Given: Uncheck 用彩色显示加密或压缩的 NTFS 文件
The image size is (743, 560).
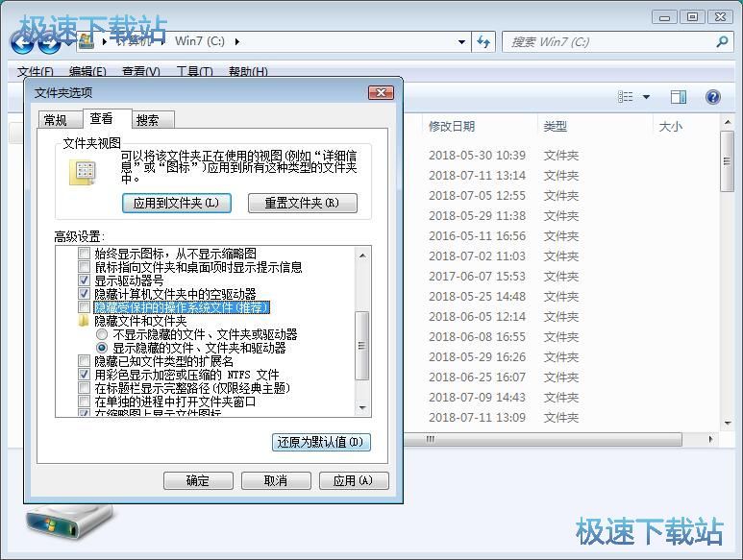Looking at the screenshot, I should pyautogui.click(x=84, y=375).
